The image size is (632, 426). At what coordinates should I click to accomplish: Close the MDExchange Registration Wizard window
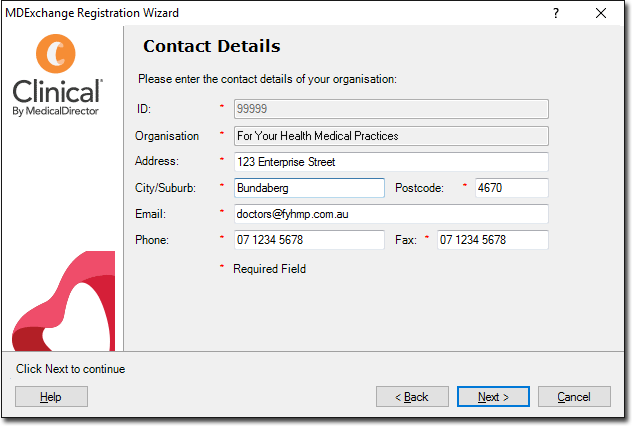click(x=601, y=13)
